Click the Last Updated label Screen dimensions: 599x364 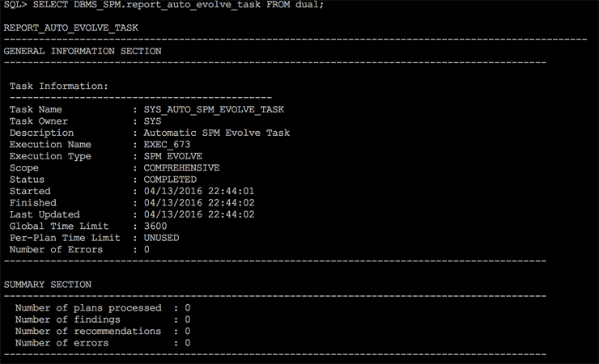(45, 215)
